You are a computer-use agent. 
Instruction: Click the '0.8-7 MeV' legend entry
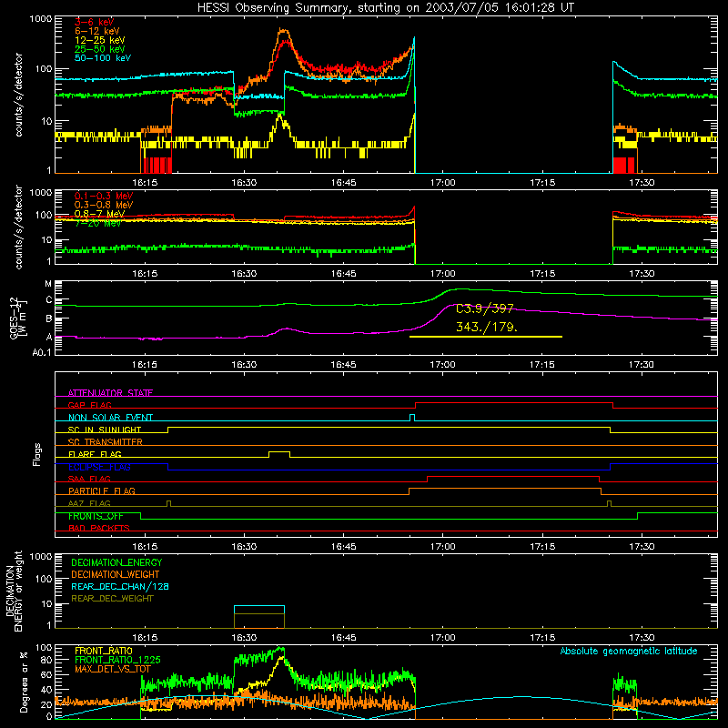[x=100, y=214]
